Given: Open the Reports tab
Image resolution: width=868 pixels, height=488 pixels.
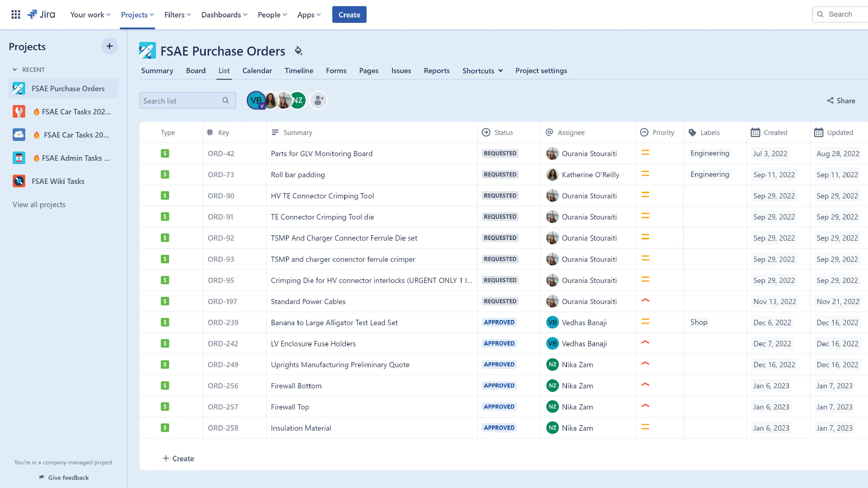Looking at the screenshot, I should coord(436,70).
